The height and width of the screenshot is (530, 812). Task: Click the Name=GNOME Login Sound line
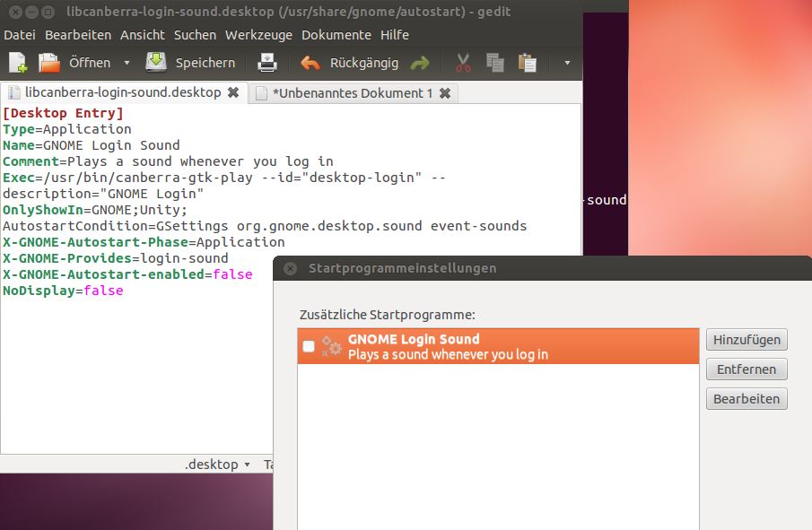click(92, 145)
